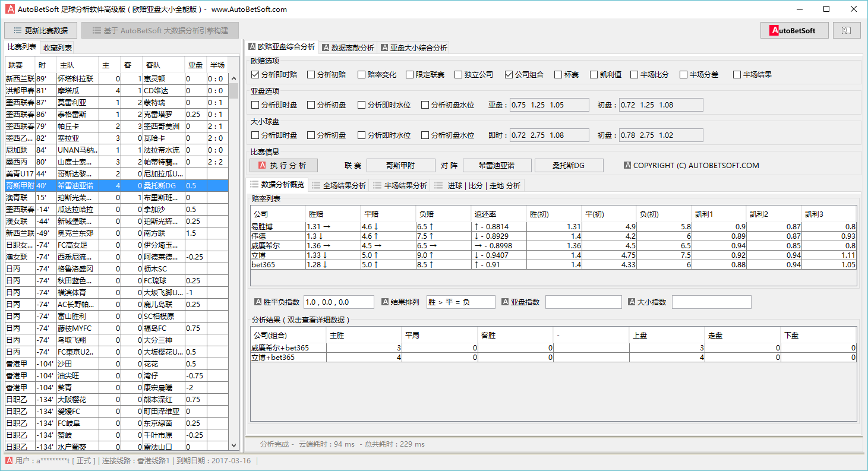Click 主胜 column header in results
Image resolution: width=868 pixels, height=471 pixels.
(x=364, y=335)
